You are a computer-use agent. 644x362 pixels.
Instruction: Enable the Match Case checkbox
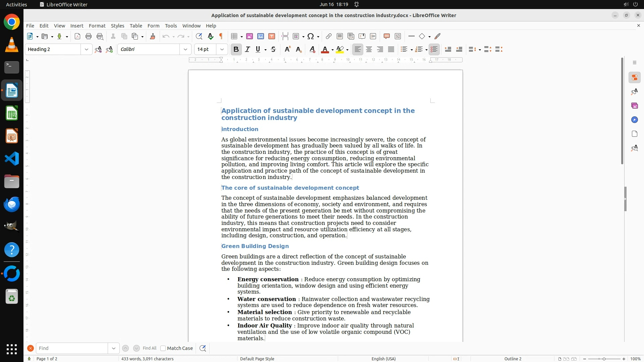163,348
